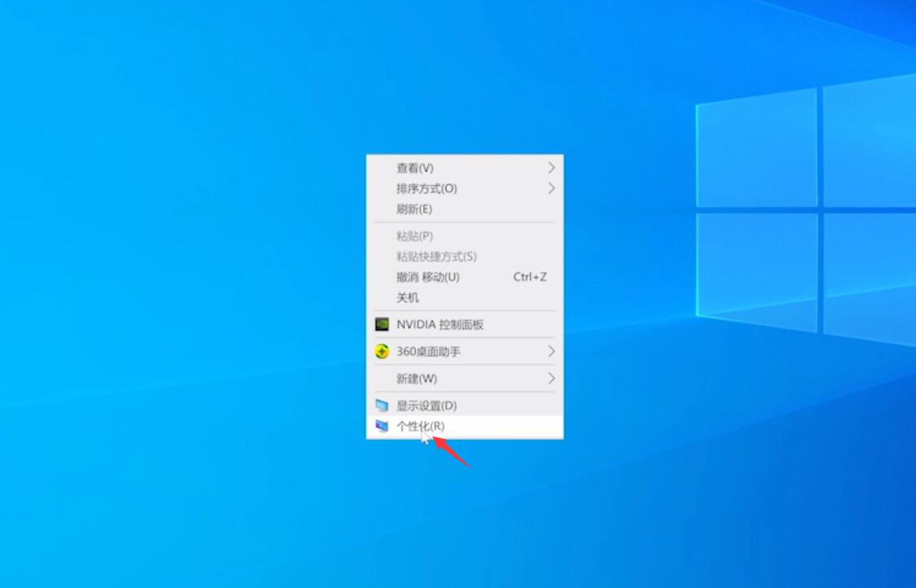The height and width of the screenshot is (588, 916).
Task: Expand the 排序方式(O) submenu arrow
Action: [551, 188]
